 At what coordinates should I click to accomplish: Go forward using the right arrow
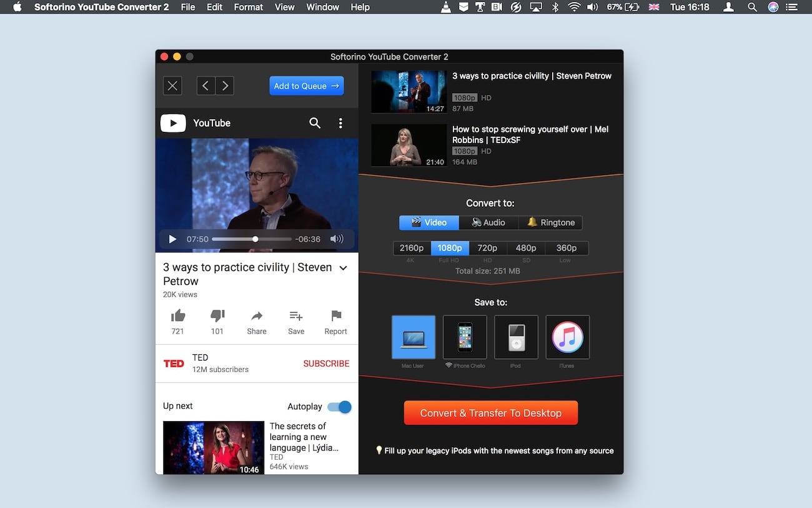225,86
